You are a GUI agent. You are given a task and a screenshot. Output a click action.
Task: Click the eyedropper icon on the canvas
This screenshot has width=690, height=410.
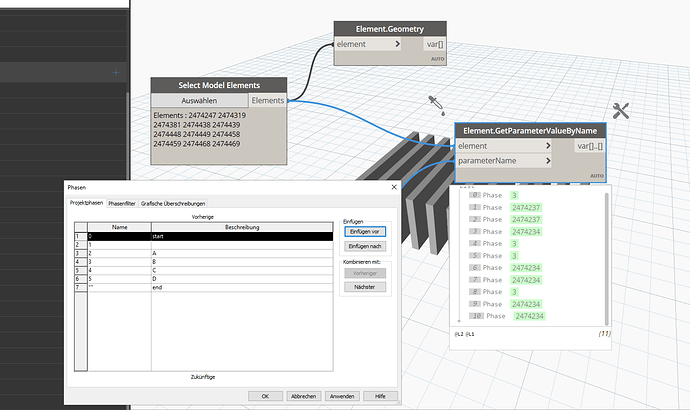437,104
